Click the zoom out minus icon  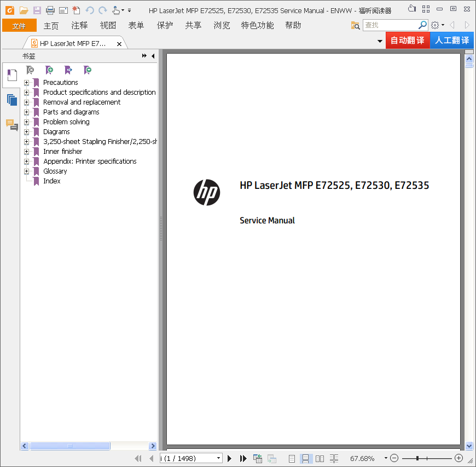point(394,458)
